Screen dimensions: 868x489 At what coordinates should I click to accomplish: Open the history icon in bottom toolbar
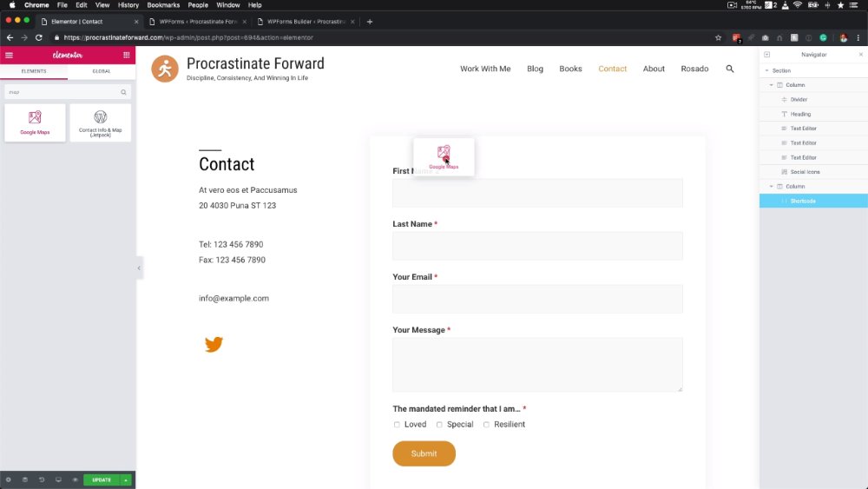tap(42, 479)
